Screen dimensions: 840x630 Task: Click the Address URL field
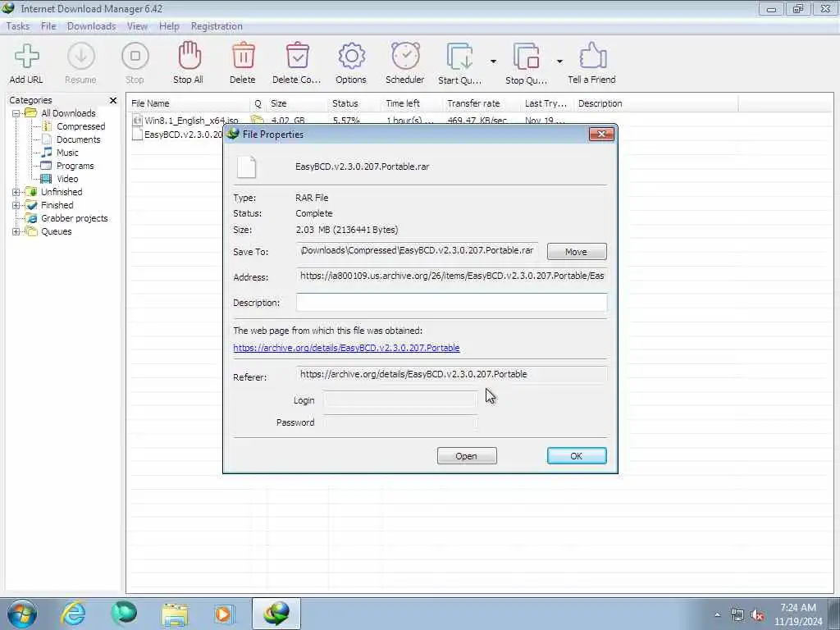[x=452, y=276]
